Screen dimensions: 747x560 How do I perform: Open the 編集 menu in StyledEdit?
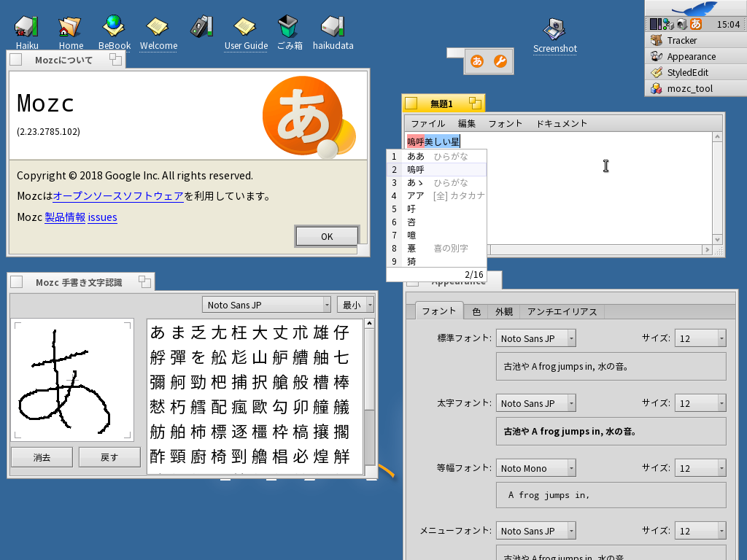pyautogui.click(x=466, y=124)
